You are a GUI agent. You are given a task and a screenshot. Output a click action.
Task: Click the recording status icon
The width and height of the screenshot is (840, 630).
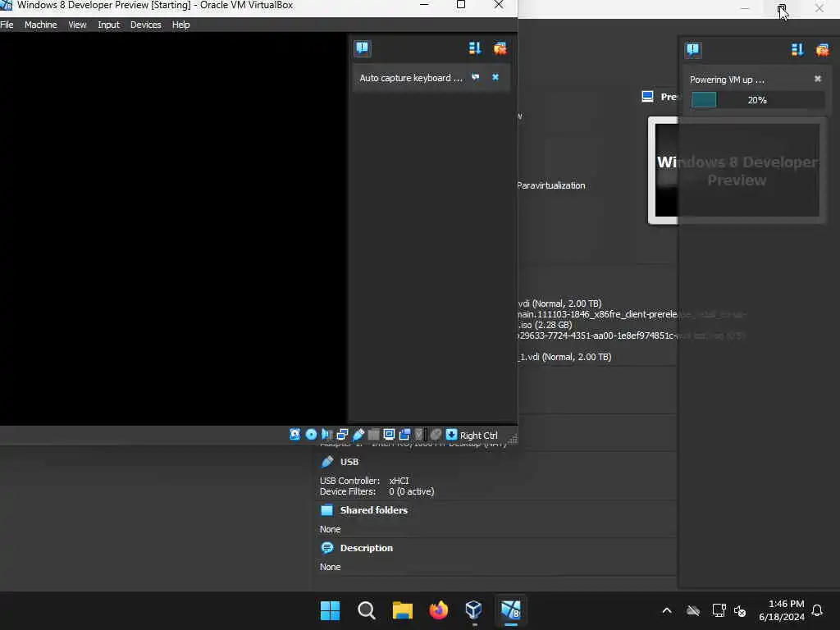coord(404,435)
